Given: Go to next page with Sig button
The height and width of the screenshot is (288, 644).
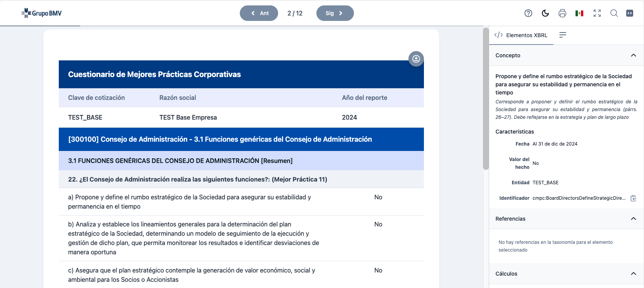Looking at the screenshot, I should click(x=335, y=13).
